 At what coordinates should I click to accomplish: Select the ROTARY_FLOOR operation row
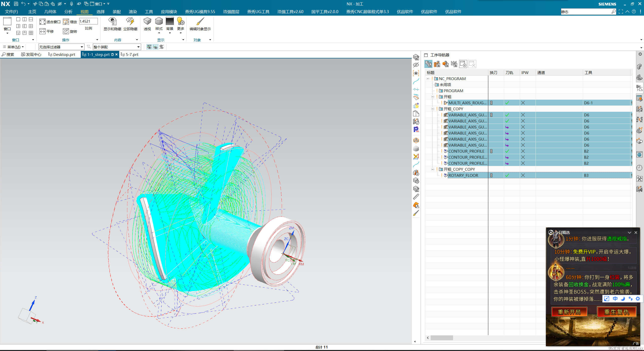click(x=528, y=175)
